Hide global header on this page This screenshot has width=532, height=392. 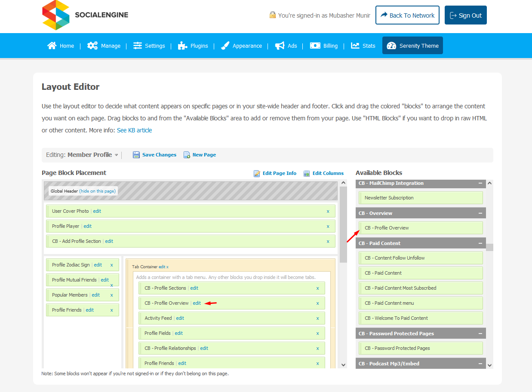(x=97, y=191)
